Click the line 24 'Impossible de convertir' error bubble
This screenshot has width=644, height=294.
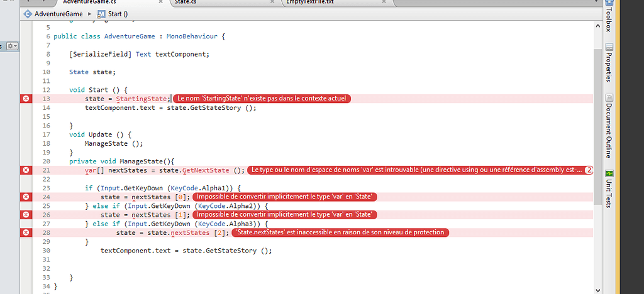pos(285,197)
